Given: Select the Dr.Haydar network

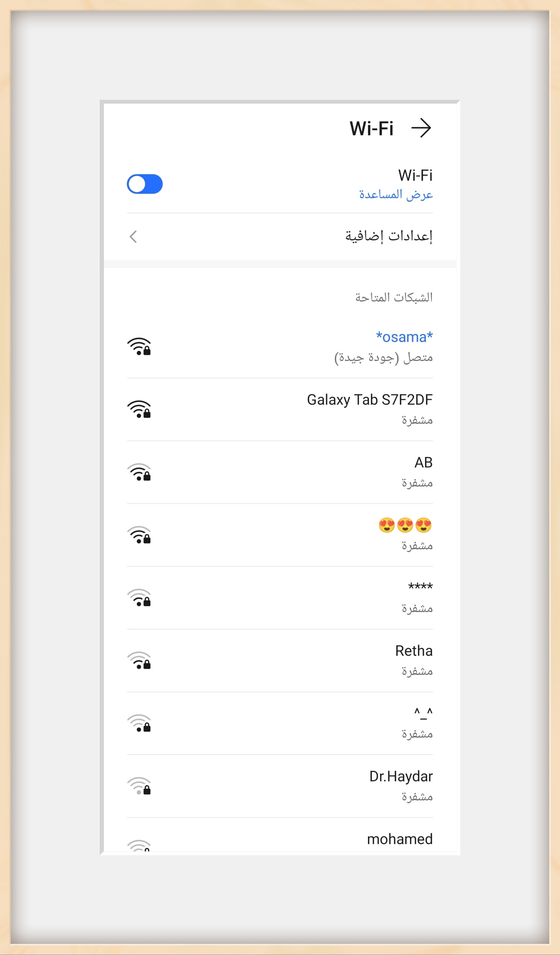Looking at the screenshot, I should click(x=400, y=776).
